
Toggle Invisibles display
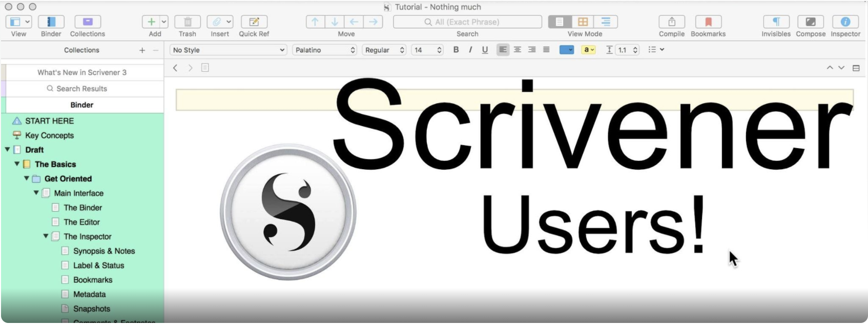[x=776, y=22]
